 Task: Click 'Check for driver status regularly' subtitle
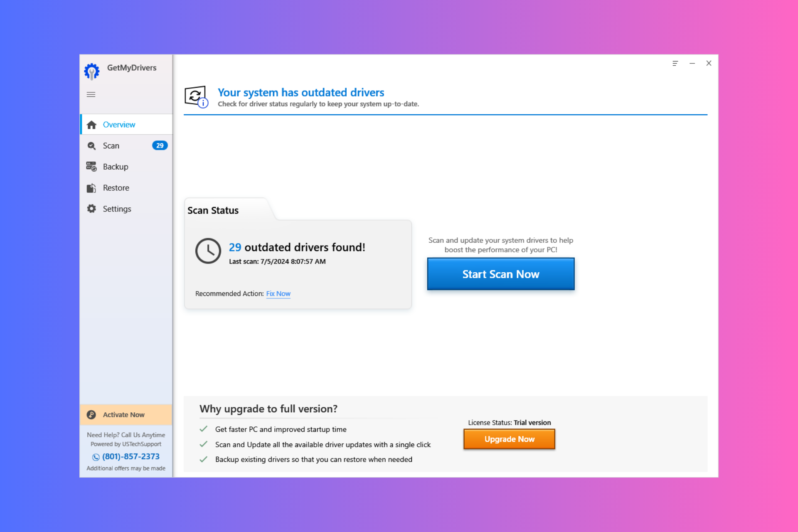click(318, 104)
